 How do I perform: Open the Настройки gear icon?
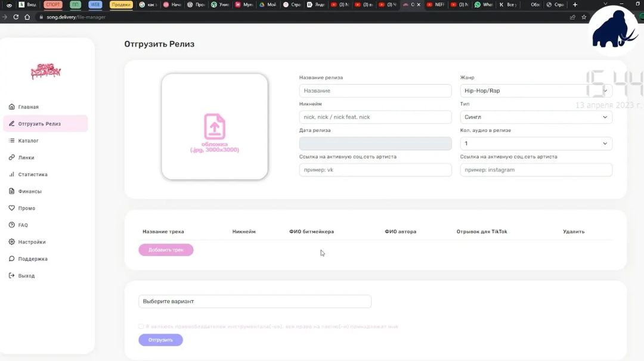coord(11,242)
